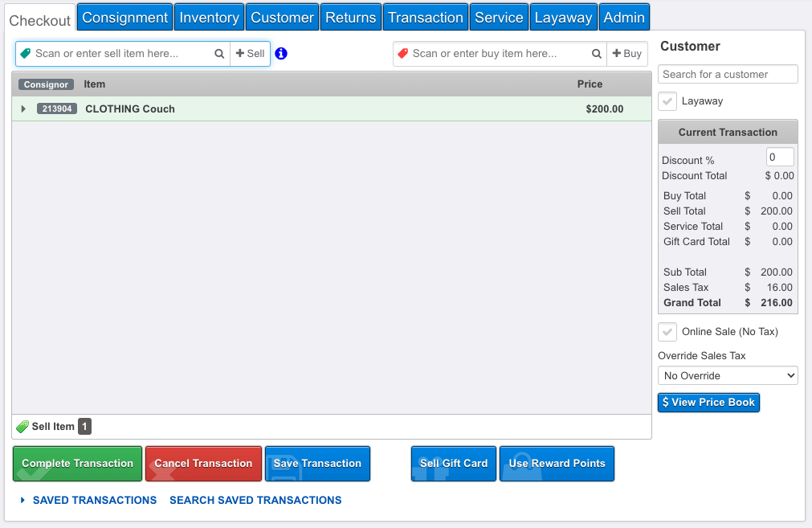Click the Complete Transaction button
The image size is (812, 528).
click(x=77, y=464)
